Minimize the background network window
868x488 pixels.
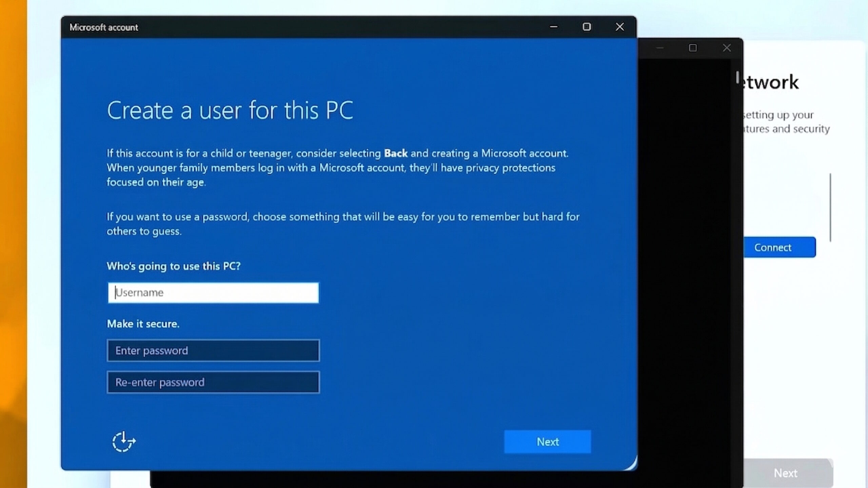coord(659,48)
